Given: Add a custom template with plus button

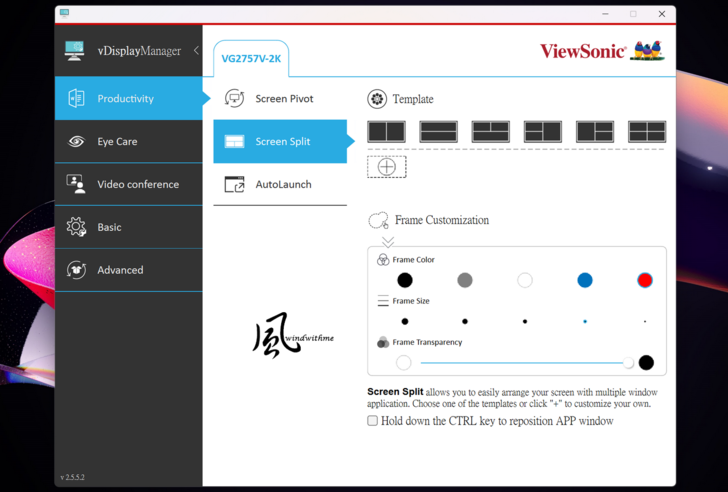Looking at the screenshot, I should pyautogui.click(x=387, y=167).
